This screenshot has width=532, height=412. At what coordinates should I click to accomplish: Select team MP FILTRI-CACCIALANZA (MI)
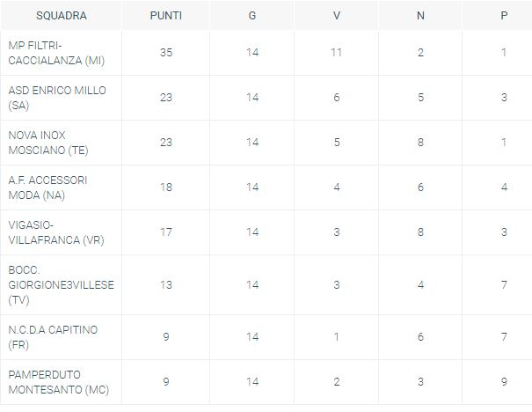56,53
